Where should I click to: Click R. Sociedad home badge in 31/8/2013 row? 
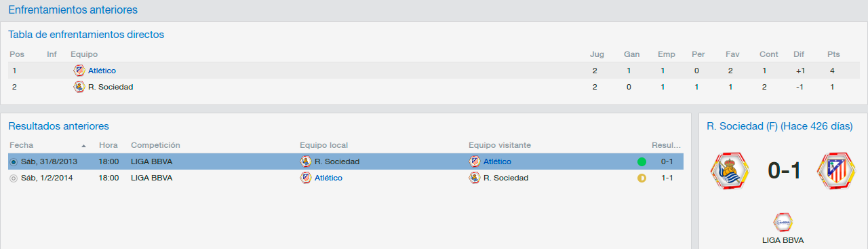pos(306,161)
